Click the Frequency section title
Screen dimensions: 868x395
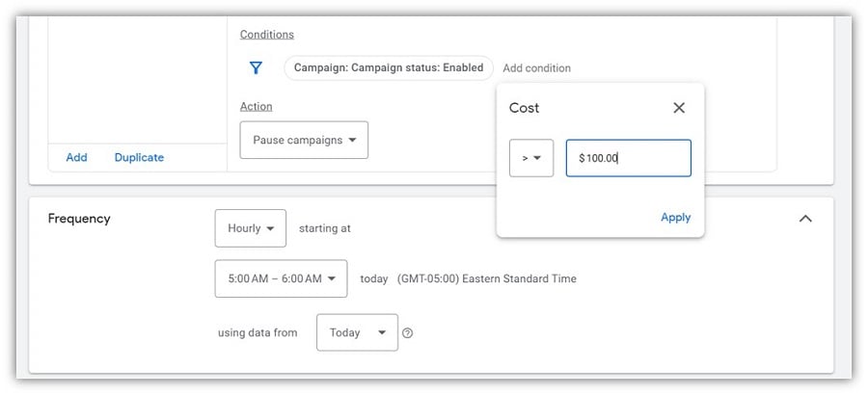79,219
